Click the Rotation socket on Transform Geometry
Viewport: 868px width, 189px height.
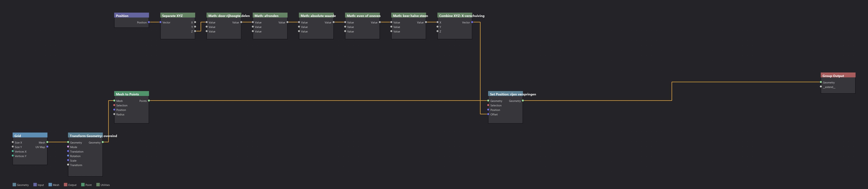(68, 156)
